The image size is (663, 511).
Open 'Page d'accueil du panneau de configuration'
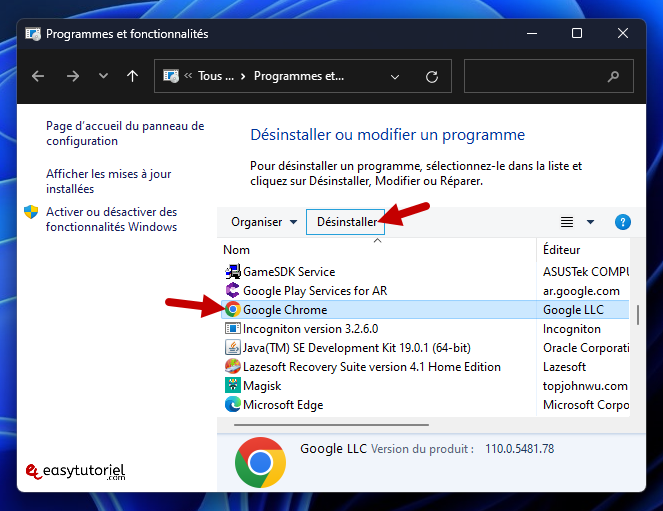click(x=125, y=134)
